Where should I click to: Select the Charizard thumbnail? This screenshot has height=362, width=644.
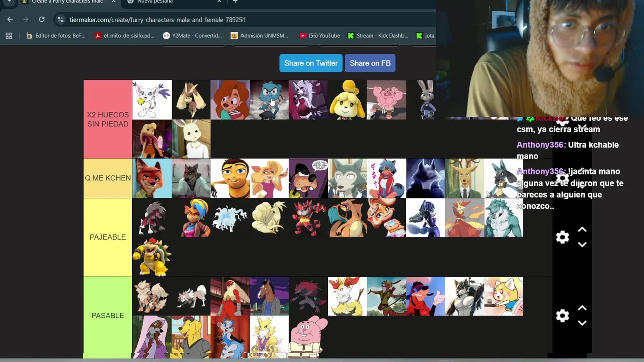pos(347,218)
